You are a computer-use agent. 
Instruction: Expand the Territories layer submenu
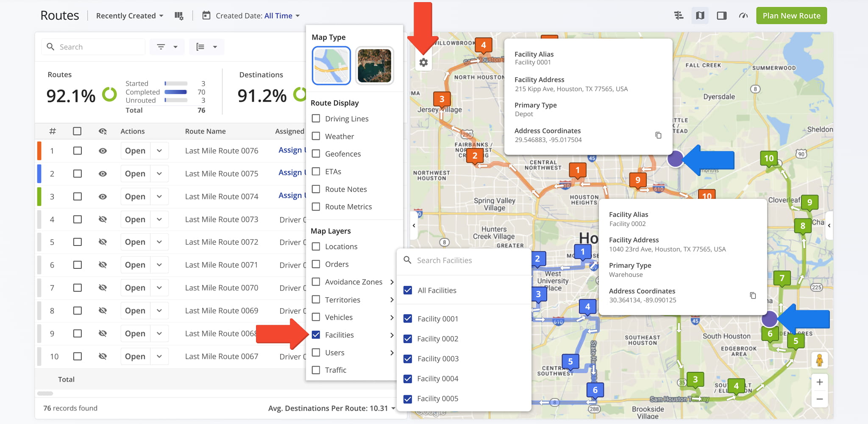[x=392, y=300]
